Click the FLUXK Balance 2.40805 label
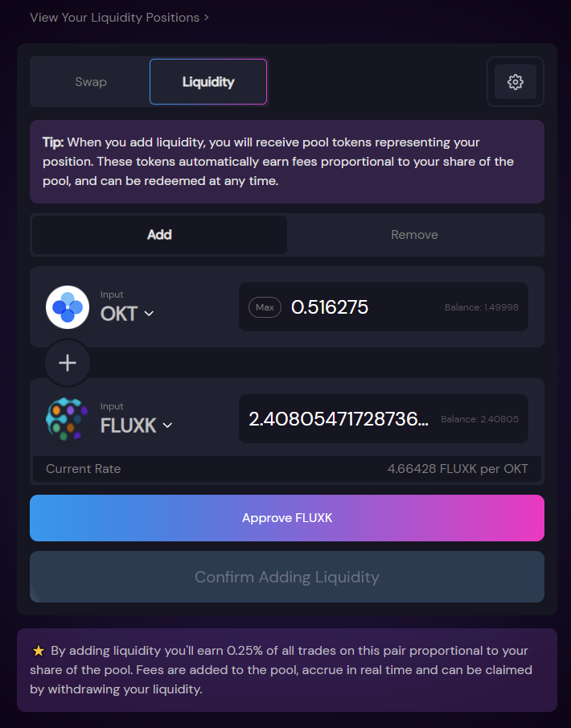Viewport: 571px width, 728px height. pos(479,419)
